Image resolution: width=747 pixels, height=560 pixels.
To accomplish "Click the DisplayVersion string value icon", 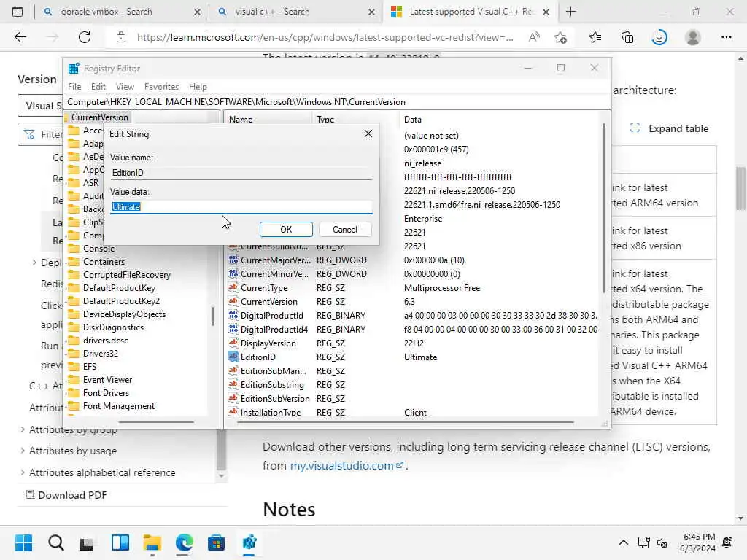I will coord(233,343).
